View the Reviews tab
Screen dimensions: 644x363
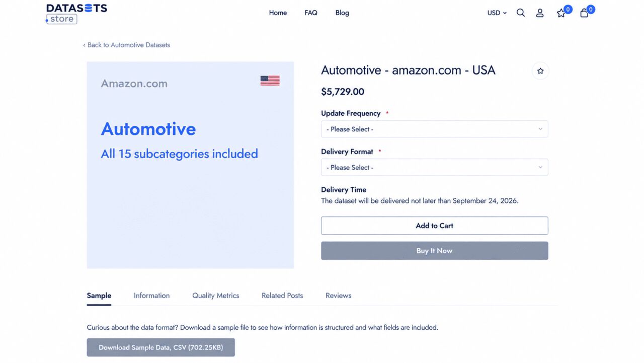coord(338,296)
